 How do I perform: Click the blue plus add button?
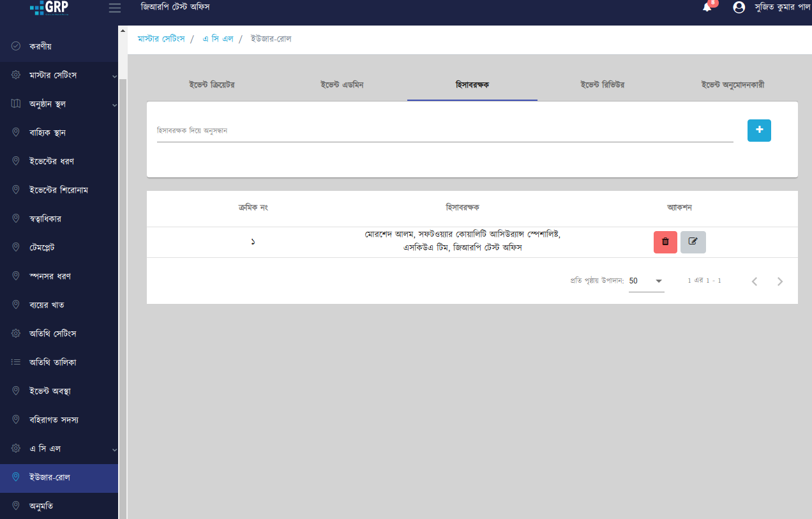click(x=759, y=130)
